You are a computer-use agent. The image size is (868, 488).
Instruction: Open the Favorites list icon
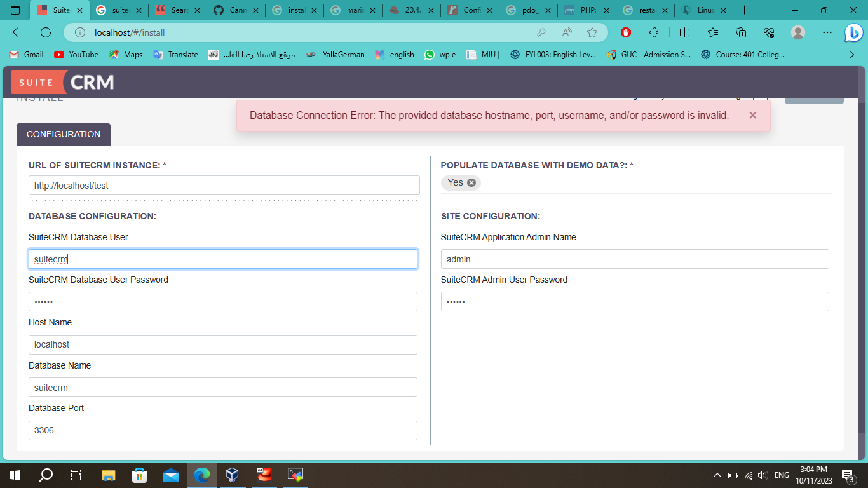(x=713, y=32)
